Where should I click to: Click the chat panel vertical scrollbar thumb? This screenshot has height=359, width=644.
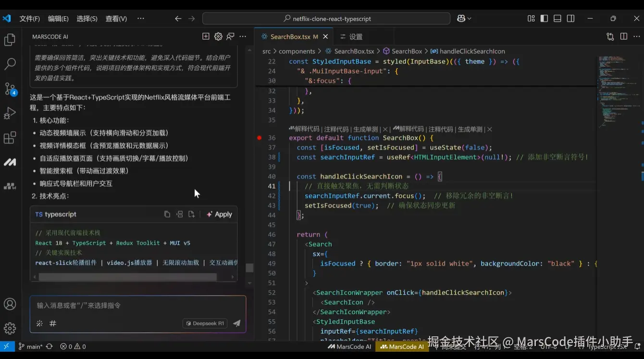(x=249, y=268)
